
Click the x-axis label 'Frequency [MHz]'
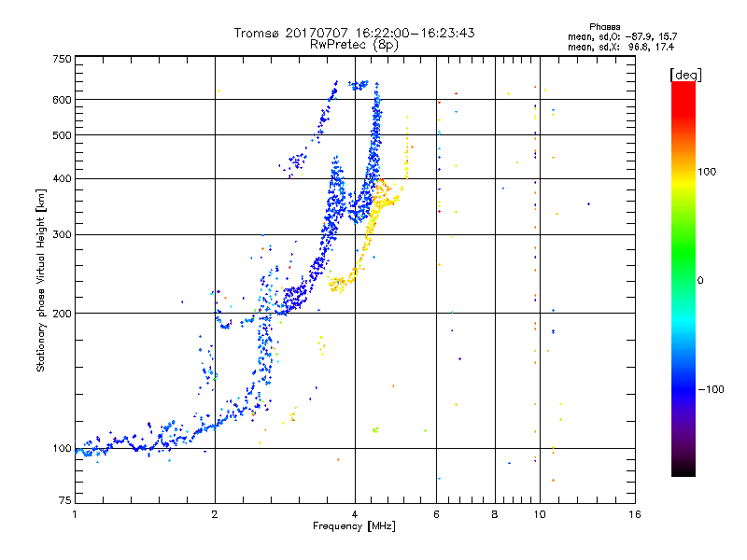354,526
